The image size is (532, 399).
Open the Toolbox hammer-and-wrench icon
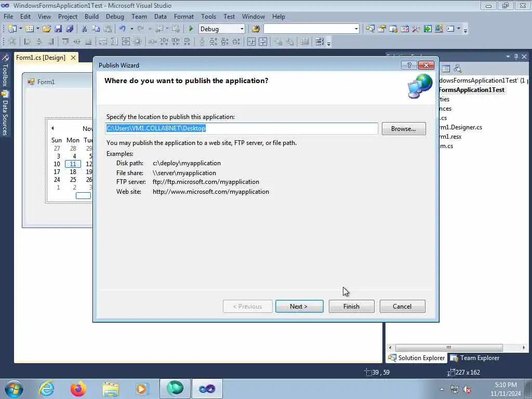416,29
